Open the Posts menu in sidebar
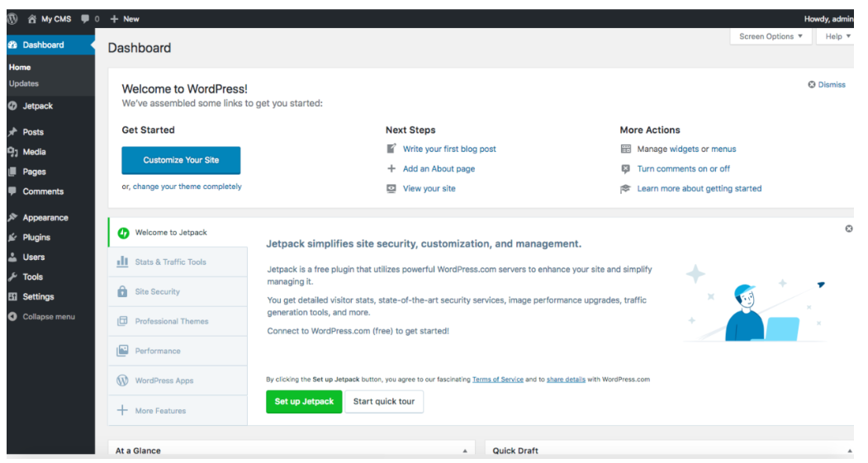Image resolution: width=868 pixels, height=463 pixels. (x=51, y=132)
